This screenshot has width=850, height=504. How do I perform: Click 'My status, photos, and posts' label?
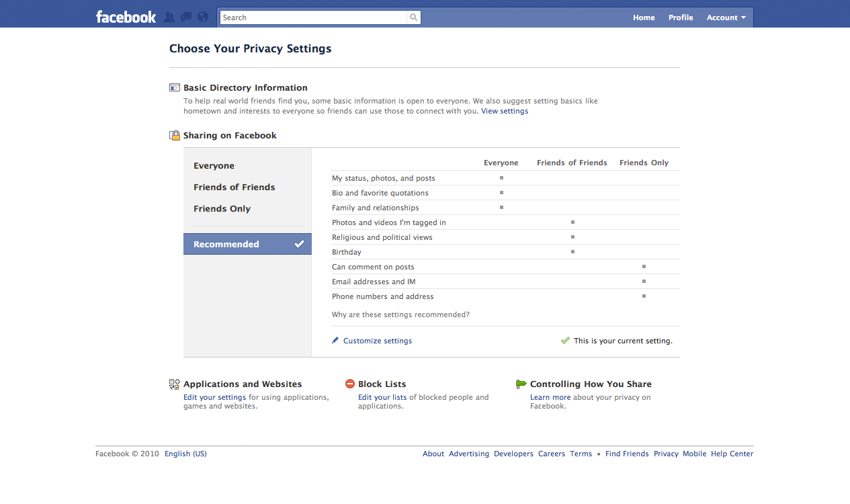coord(384,178)
